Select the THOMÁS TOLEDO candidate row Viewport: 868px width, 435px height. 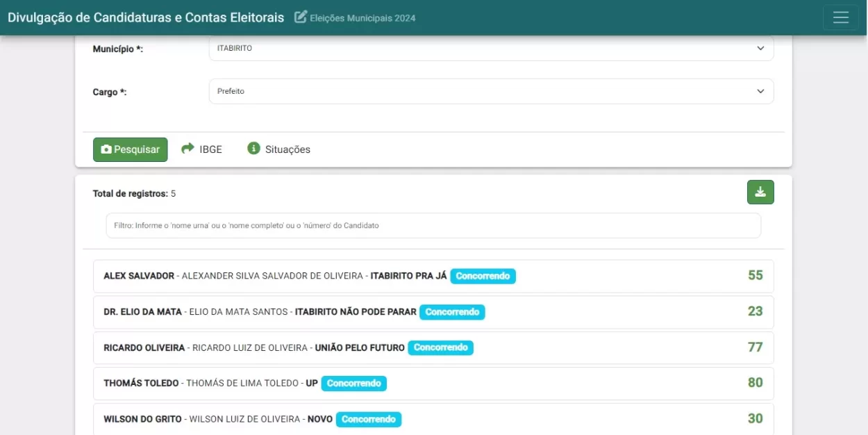pyautogui.click(x=433, y=383)
